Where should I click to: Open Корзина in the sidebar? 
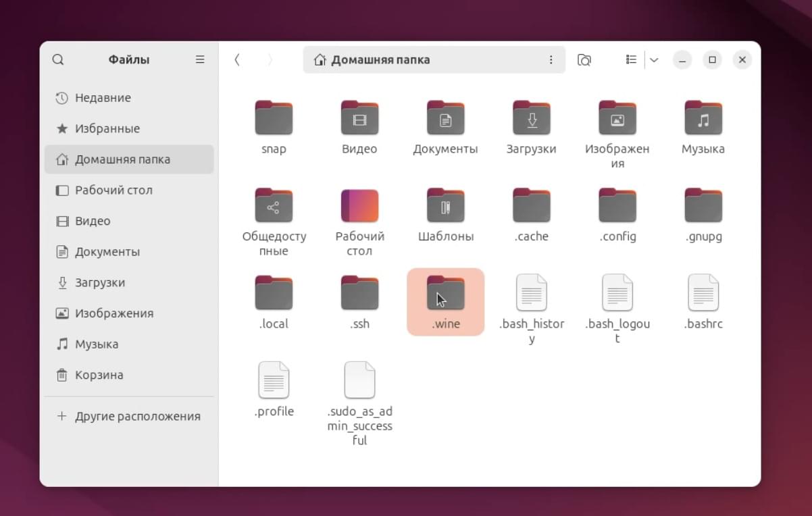point(129,375)
